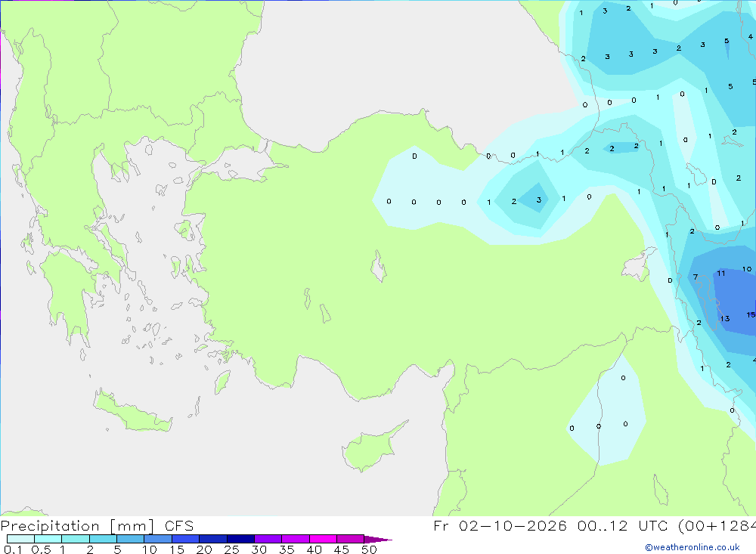Click the island of Crete on the map

tap(132, 412)
